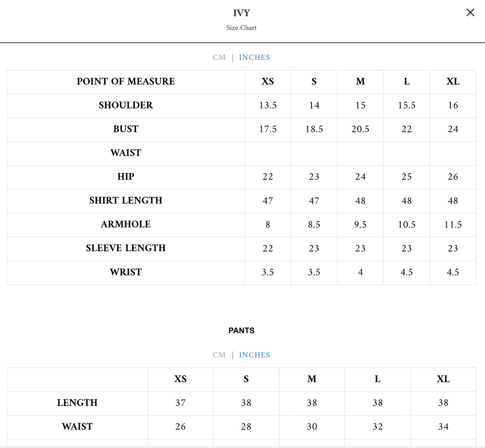Click the PANTS section heading
This screenshot has height=448, width=485.
242,331
